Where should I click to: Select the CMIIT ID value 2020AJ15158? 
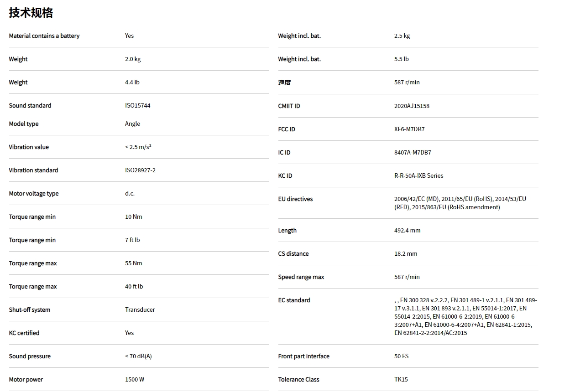[412, 106]
